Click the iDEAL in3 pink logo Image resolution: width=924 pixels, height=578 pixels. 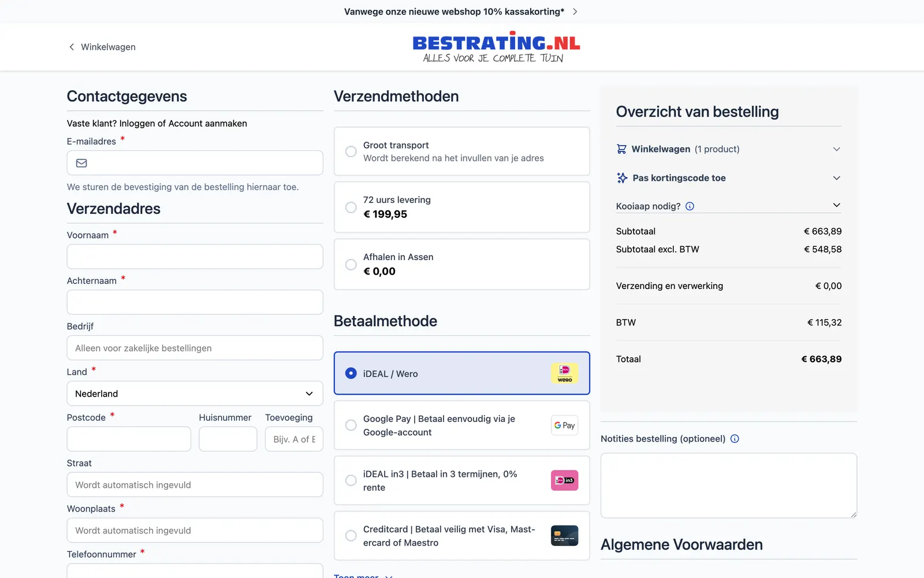[565, 480]
